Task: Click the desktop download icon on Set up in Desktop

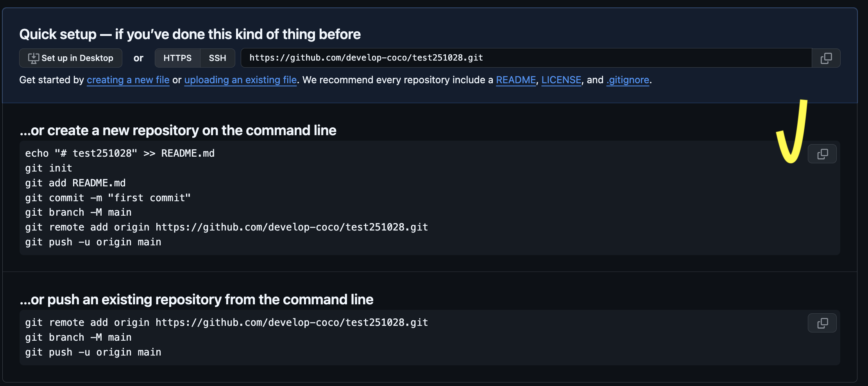Action: tap(34, 57)
